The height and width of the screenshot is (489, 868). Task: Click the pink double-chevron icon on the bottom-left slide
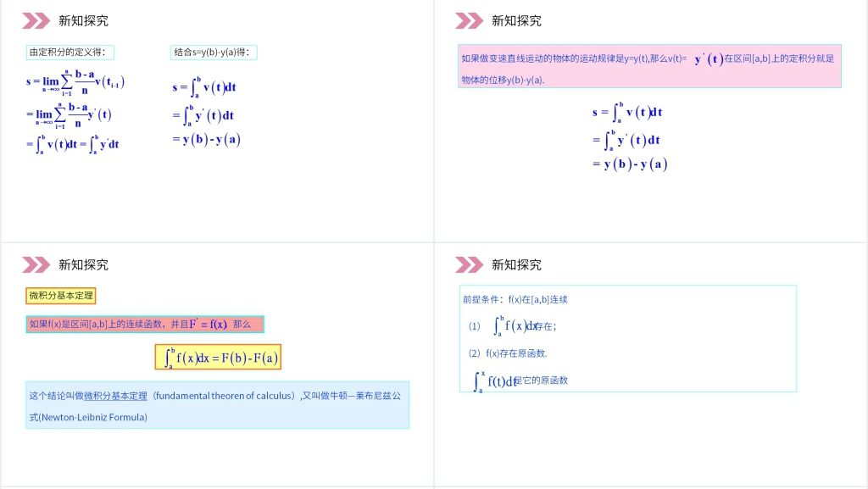(x=36, y=264)
